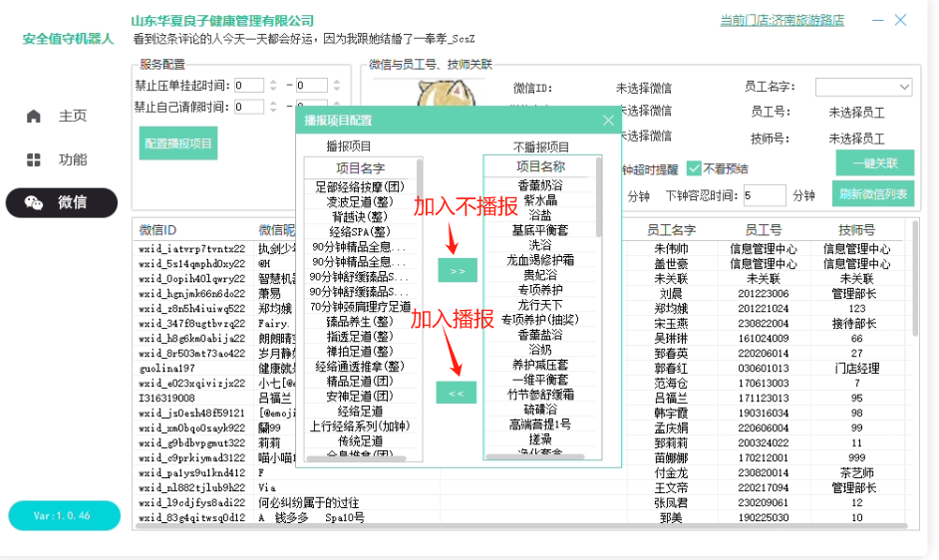The image size is (939, 560).
Task: Open the 主页 home sidebar icon
Action: pyautogui.click(x=34, y=116)
